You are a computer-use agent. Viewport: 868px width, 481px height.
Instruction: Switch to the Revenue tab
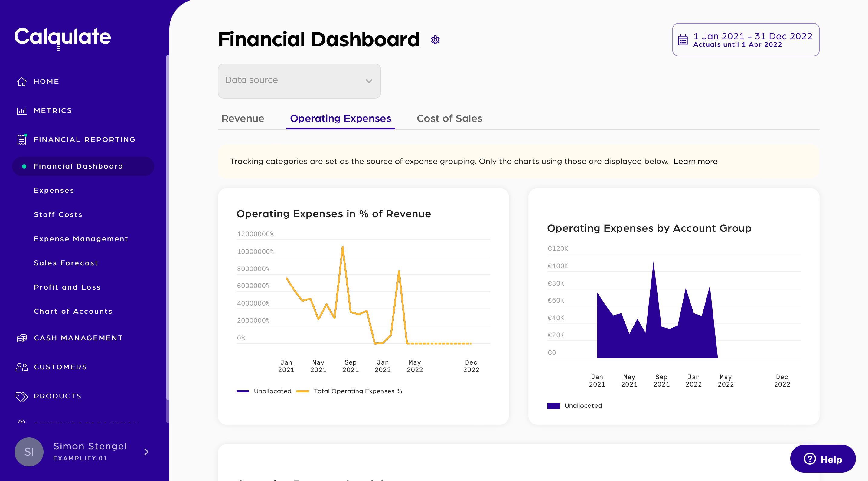pyautogui.click(x=243, y=119)
